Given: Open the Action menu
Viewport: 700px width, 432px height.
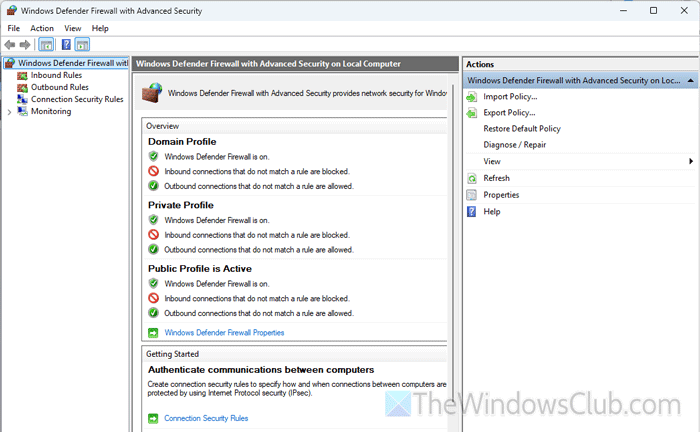Looking at the screenshot, I should [x=42, y=28].
